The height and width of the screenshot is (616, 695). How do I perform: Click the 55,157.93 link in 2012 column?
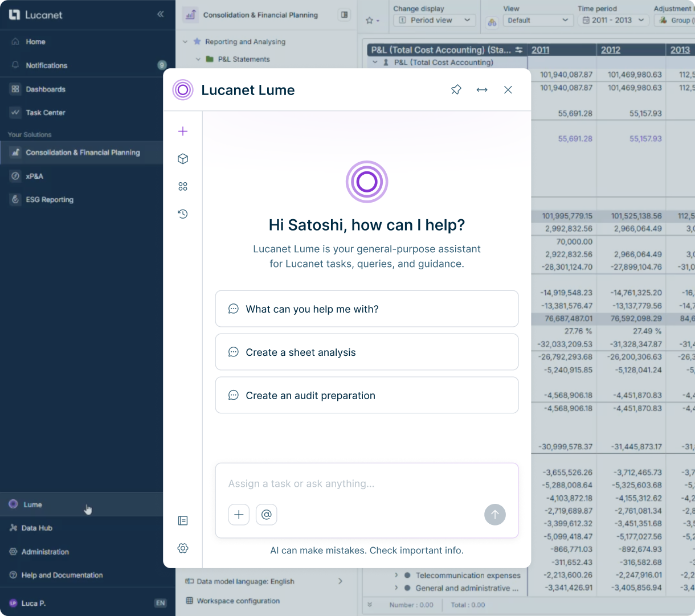click(645, 138)
